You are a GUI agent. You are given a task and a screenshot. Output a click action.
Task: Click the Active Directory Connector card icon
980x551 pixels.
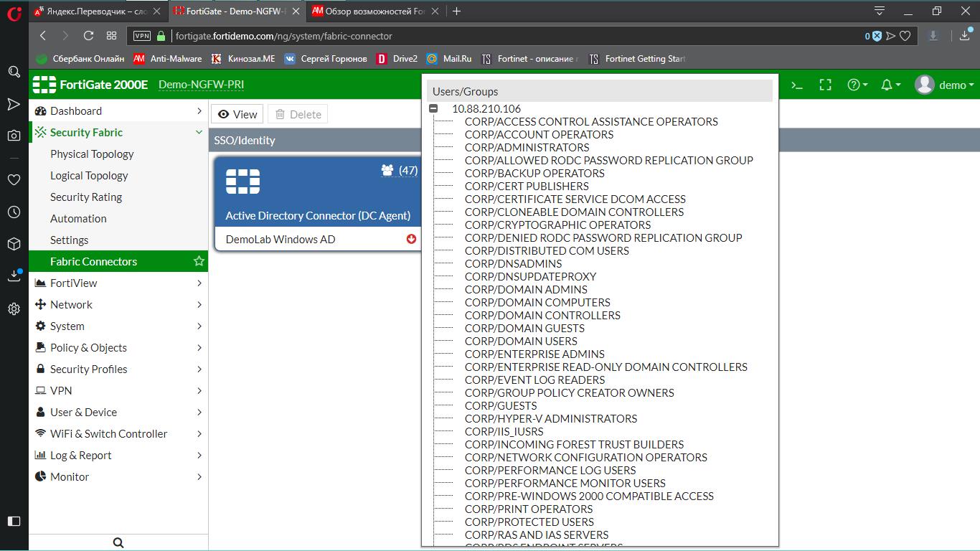pyautogui.click(x=242, y=182)
